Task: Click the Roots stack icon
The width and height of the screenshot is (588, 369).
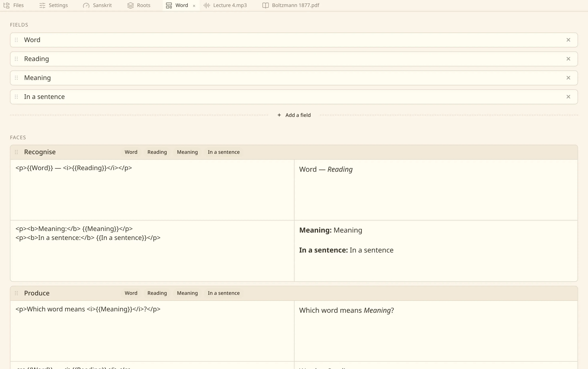Action: click(x=131, y=5)
